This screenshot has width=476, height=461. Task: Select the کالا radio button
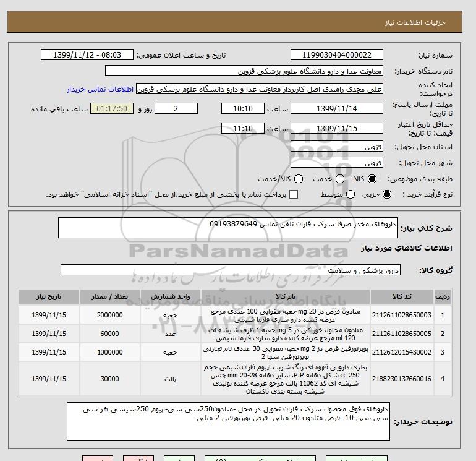(372, 179)
